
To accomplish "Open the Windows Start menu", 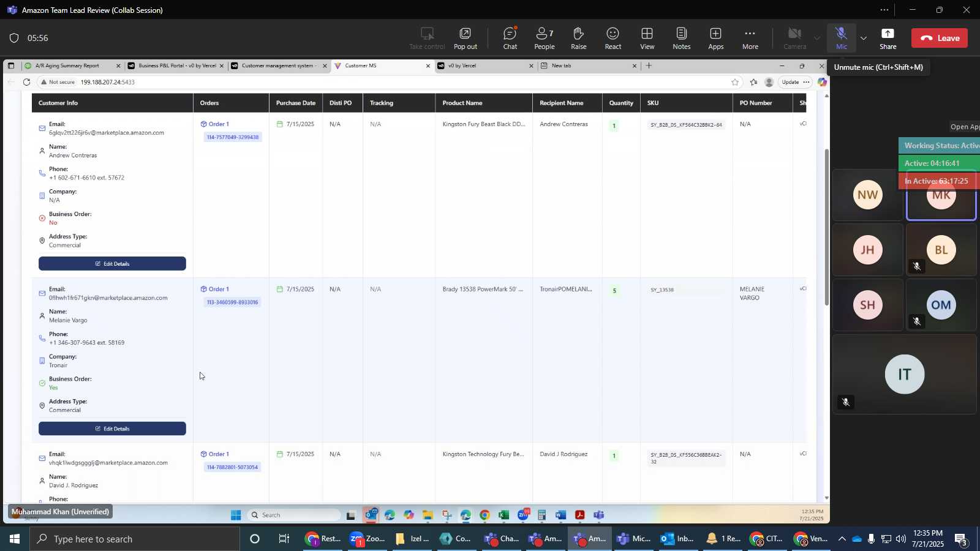I will point(14,539).
